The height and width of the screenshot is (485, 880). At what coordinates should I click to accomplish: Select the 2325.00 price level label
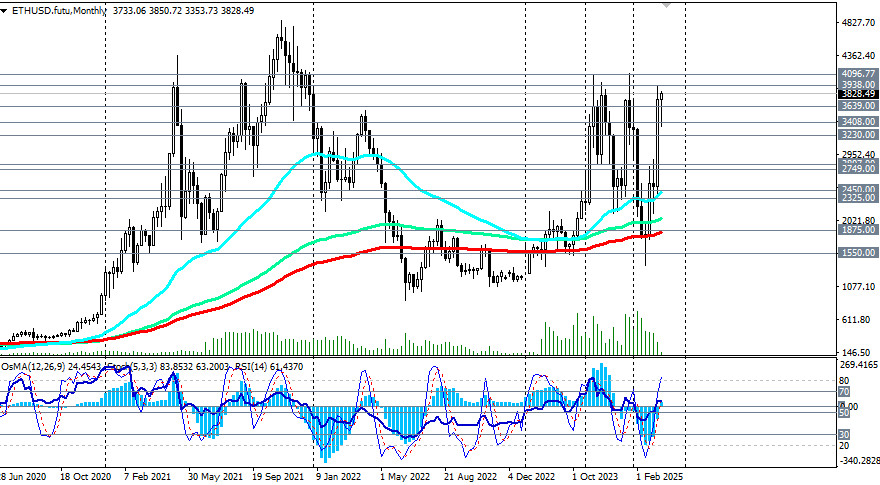[858, 198]
